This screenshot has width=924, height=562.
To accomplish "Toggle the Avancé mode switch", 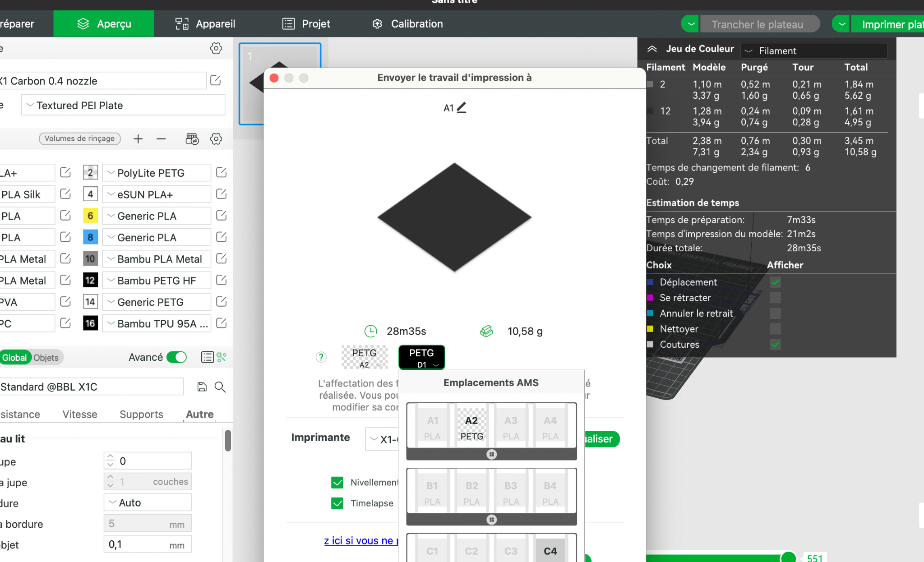I will pyautogui.click(x=176, y=357).
